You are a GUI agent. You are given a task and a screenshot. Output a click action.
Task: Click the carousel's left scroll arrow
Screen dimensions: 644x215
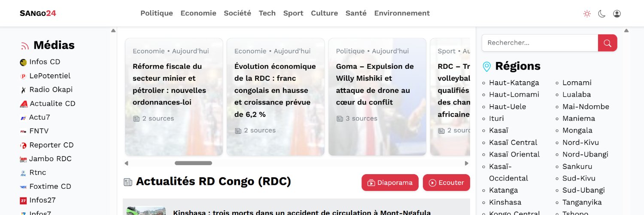(x=126, y=163)
